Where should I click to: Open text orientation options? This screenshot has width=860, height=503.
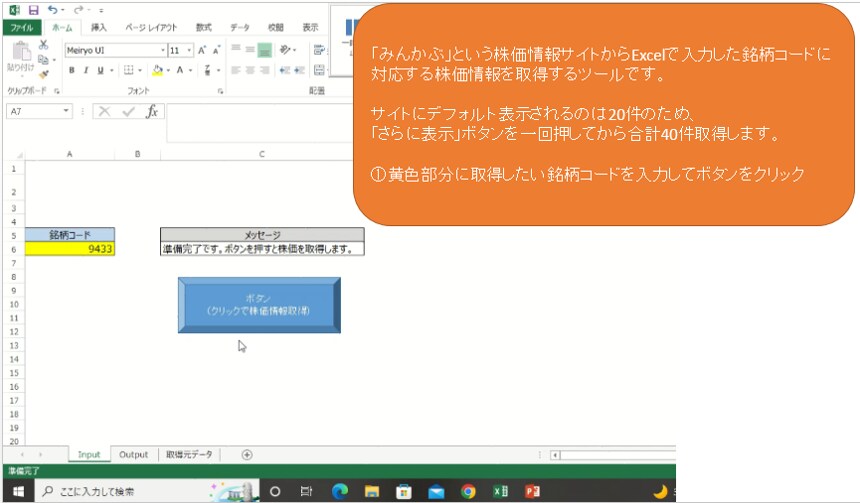click(x=286, y=50)
